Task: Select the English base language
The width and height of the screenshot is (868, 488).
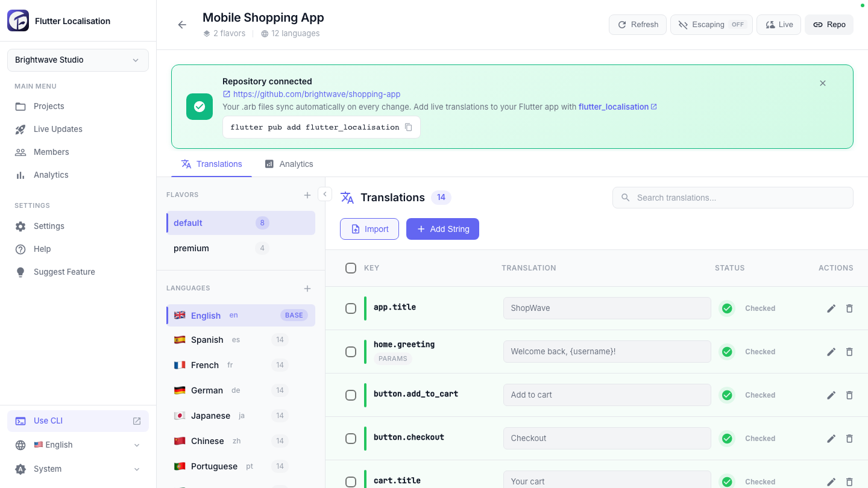Action: coord(241,316)
